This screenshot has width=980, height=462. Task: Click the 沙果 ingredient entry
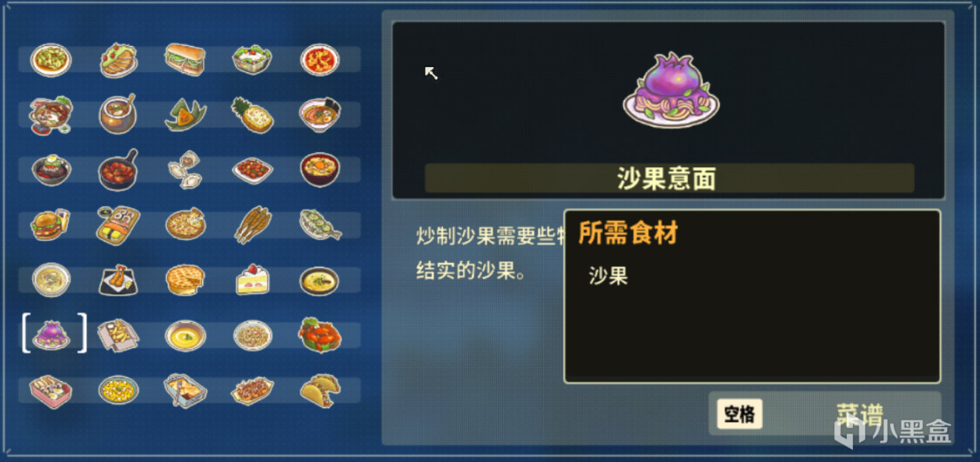click(609, 276)
